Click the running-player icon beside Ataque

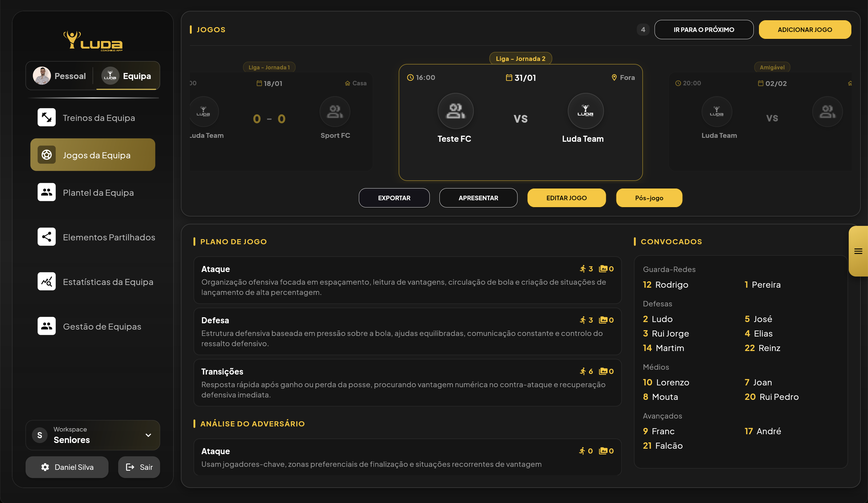point(583,269)
